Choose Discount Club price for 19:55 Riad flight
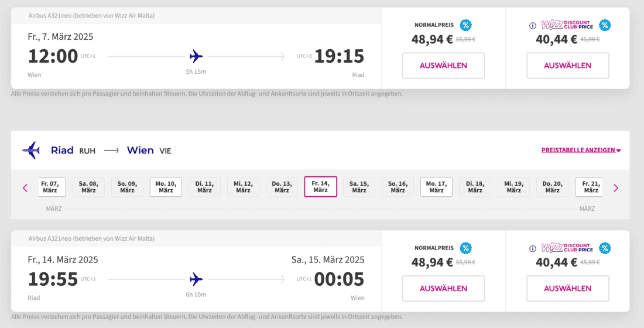 (567, 288)
